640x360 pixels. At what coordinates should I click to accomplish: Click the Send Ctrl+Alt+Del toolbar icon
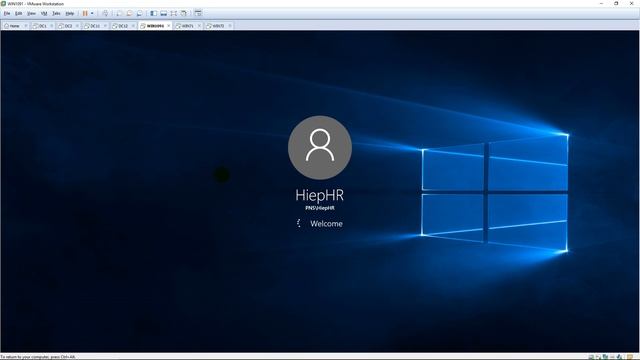105,13
